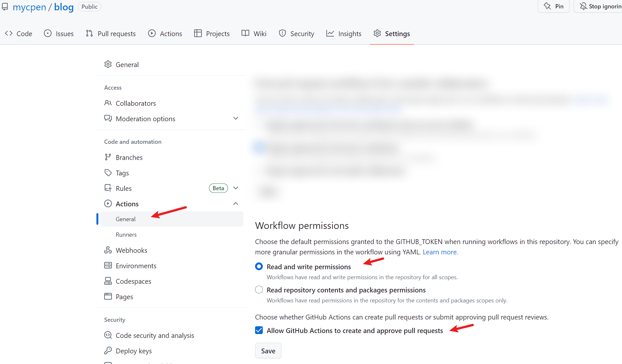Click the Beta badge next to Rules
This screenshot has height=364, width=622.
[x=218, y=188]
